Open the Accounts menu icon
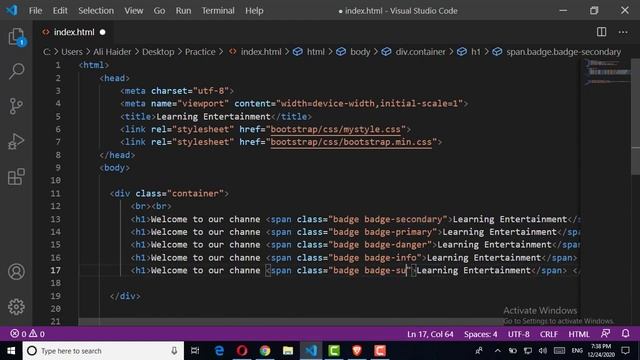 (16, 272)
